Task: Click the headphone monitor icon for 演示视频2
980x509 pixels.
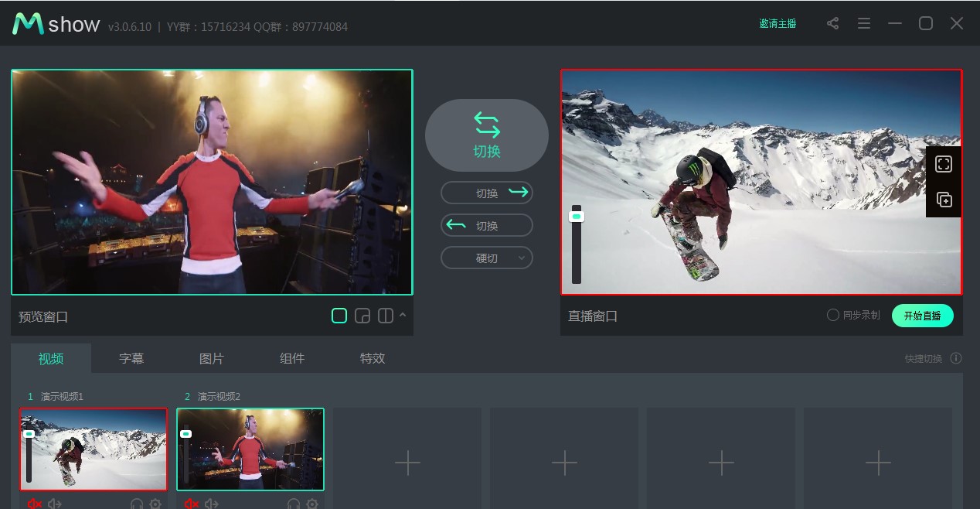Action: click(x=294, y=504)
